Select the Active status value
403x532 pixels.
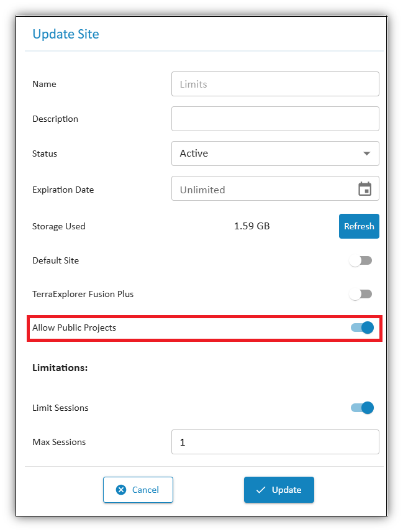coord(195,154)
